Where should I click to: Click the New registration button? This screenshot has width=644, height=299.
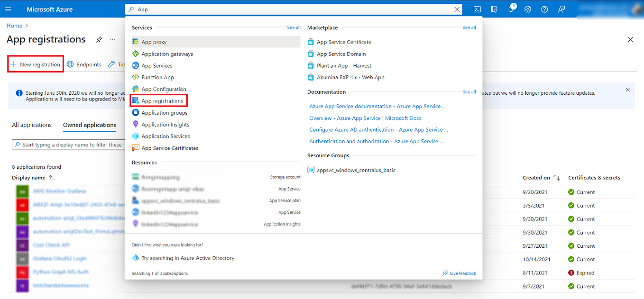click(x=35, y=64)
